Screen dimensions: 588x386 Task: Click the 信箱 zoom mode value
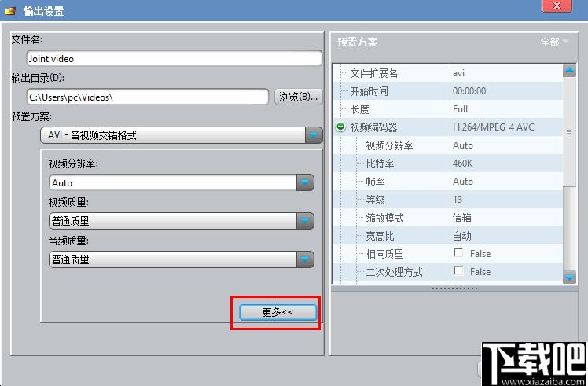pos(462,218)
